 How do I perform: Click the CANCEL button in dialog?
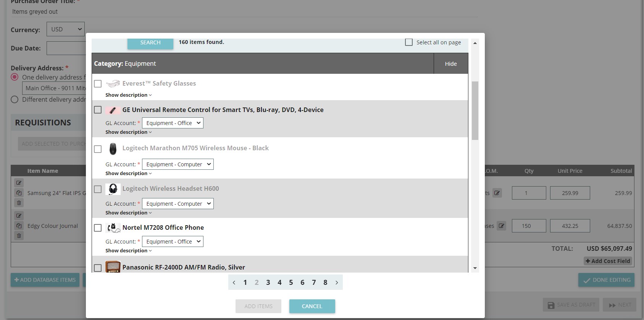pos(312,306)
